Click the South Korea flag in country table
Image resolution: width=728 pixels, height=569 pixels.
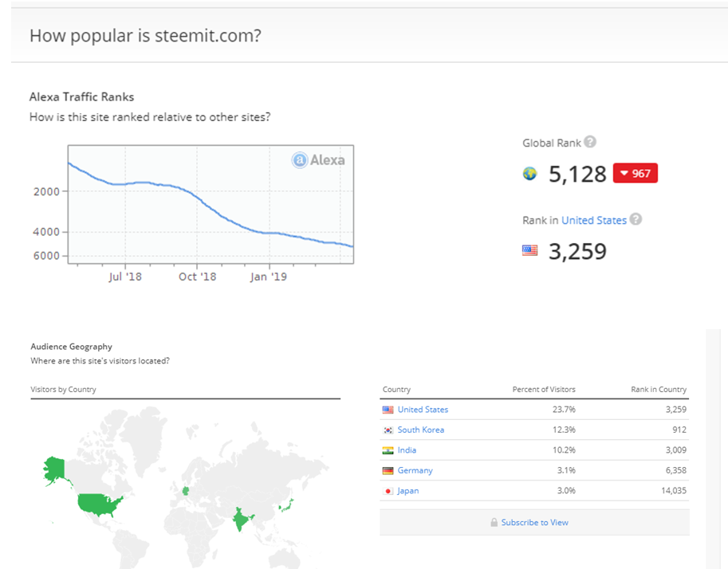coord(388,430)
